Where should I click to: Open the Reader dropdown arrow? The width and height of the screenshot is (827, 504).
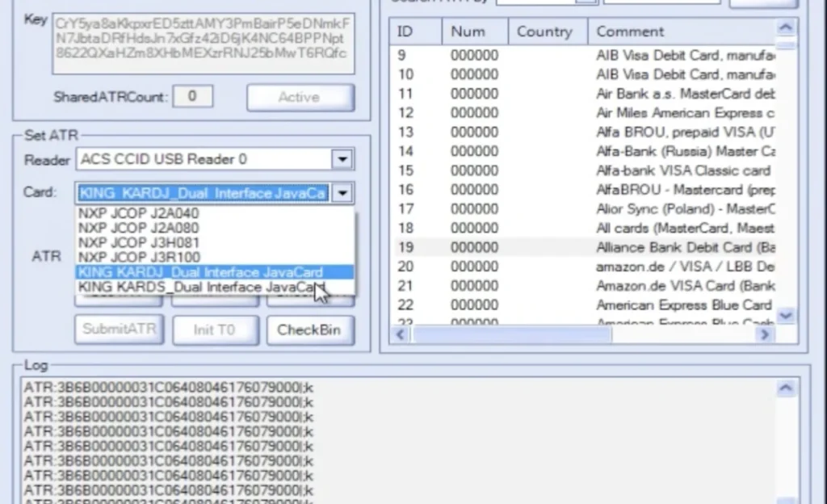342,159
